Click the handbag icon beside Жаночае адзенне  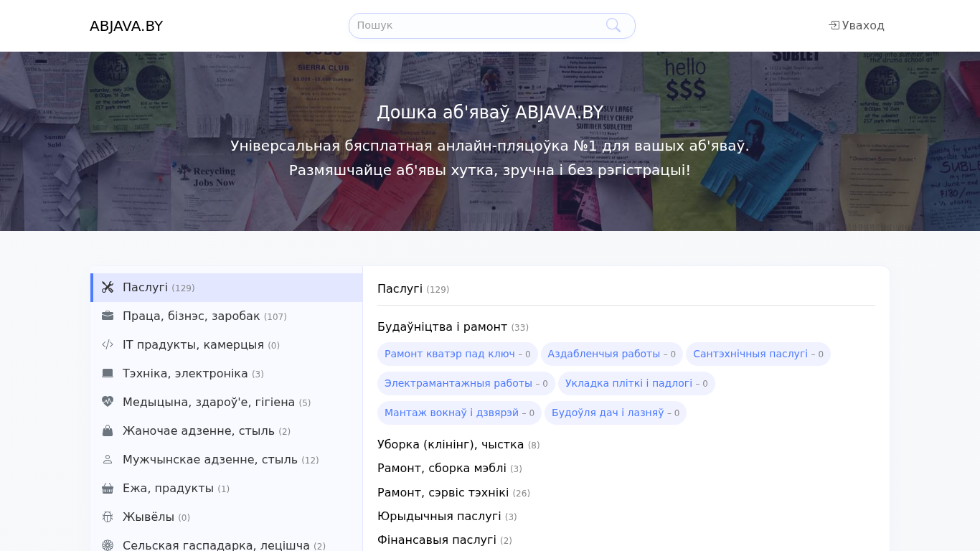(x=108, y=430)
